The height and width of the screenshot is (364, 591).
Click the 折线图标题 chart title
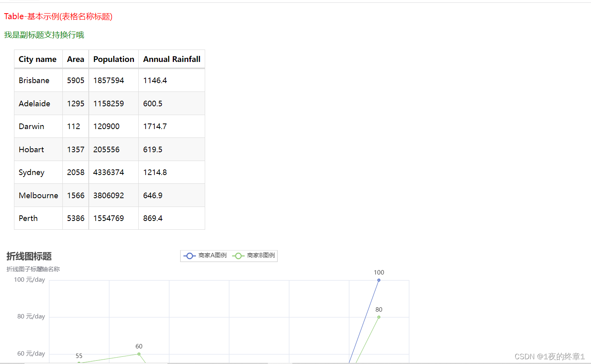point(29,256)
